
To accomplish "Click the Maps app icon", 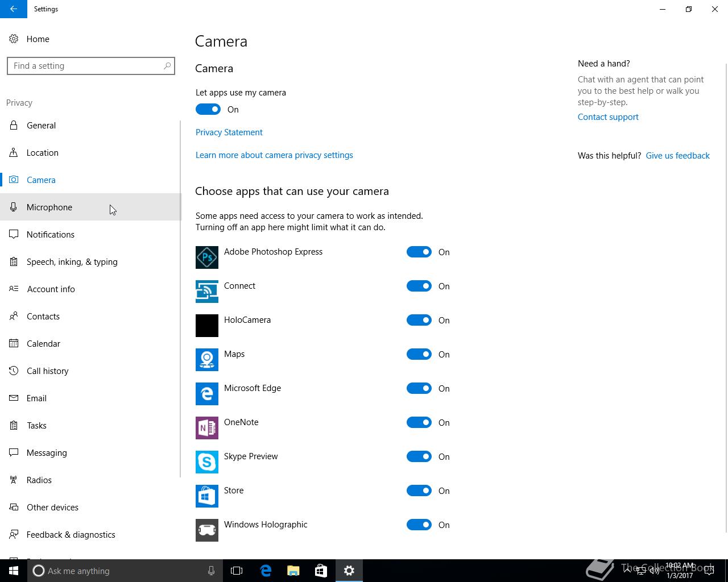I will [207, 360].
